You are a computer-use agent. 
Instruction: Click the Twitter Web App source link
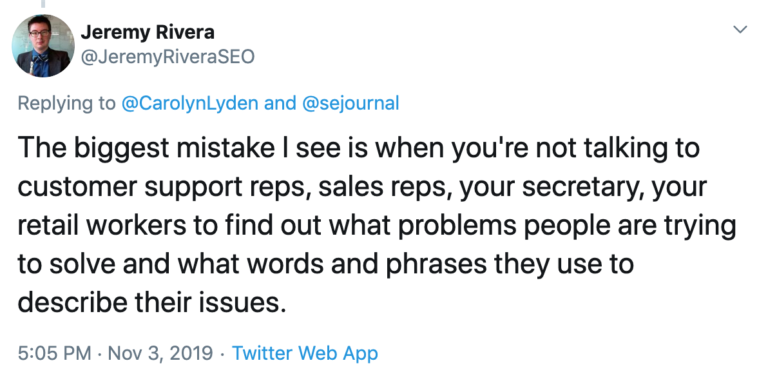tap(305, 353)
